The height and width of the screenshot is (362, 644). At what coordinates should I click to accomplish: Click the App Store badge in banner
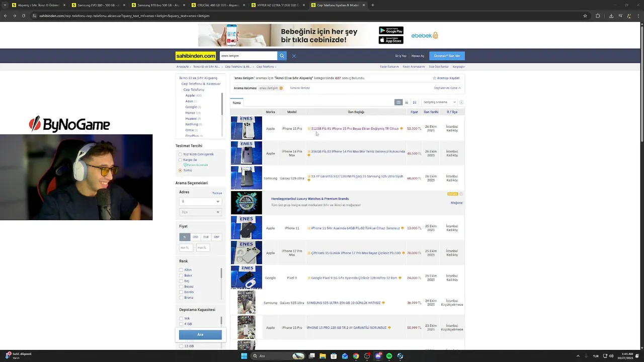tap(391, 40)
